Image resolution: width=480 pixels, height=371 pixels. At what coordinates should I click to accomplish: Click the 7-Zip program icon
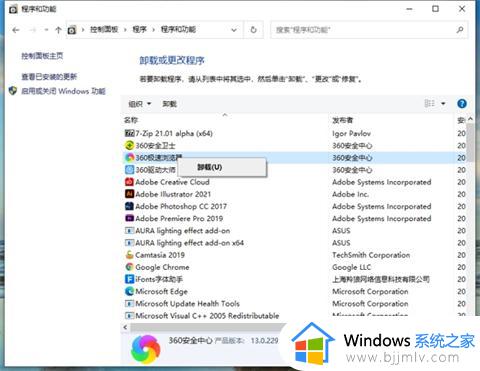click(129, 133)
